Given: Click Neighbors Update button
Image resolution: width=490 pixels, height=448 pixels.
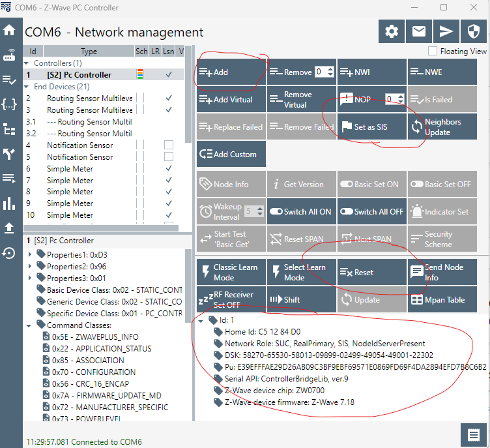Looking at the screenshot, I should click(x=442, y=127).
